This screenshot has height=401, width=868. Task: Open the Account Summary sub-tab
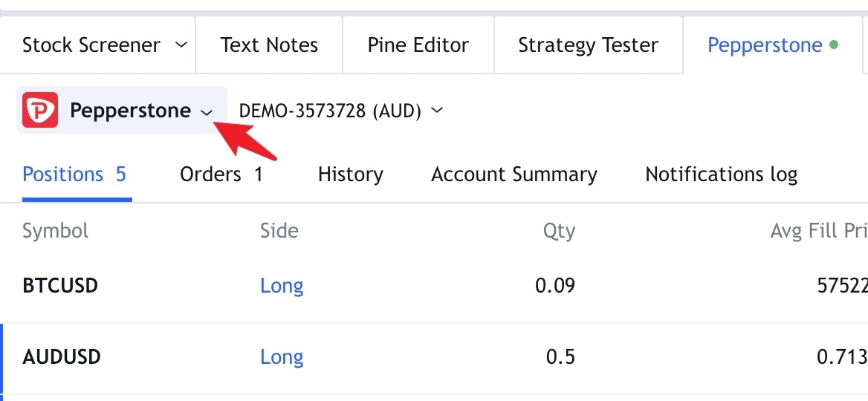[x=514, y=175]
